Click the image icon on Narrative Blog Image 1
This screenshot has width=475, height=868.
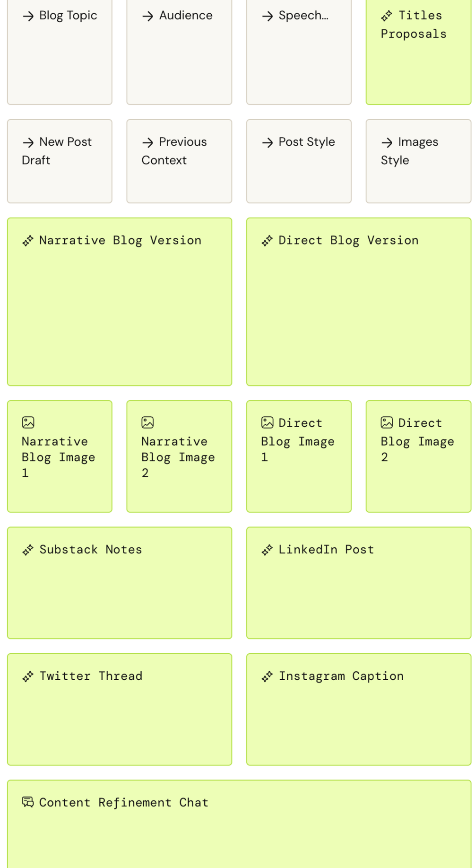point(28,422)
